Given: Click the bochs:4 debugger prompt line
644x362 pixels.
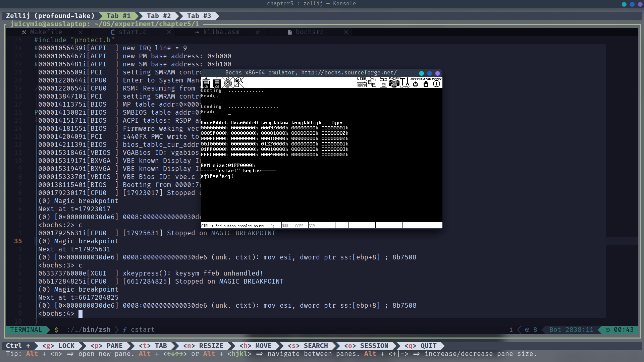Looking at the screenshot, I should click(56, 314).
